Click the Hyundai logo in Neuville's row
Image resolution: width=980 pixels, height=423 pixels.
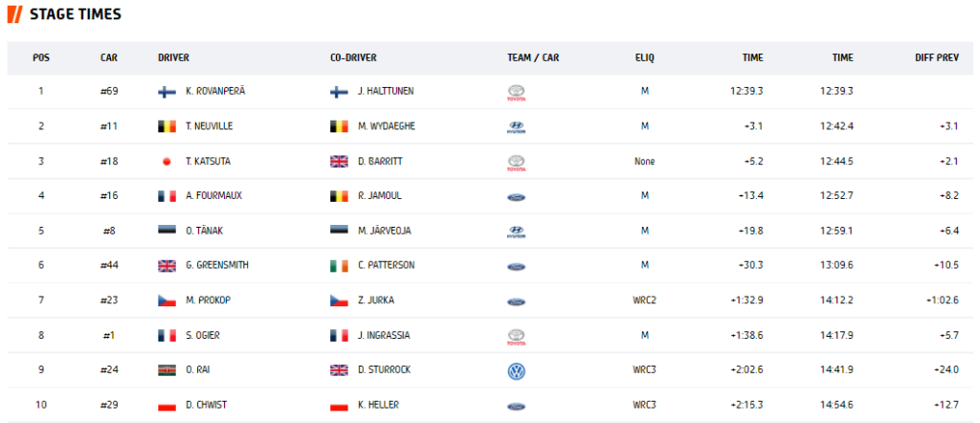[516, 127]
